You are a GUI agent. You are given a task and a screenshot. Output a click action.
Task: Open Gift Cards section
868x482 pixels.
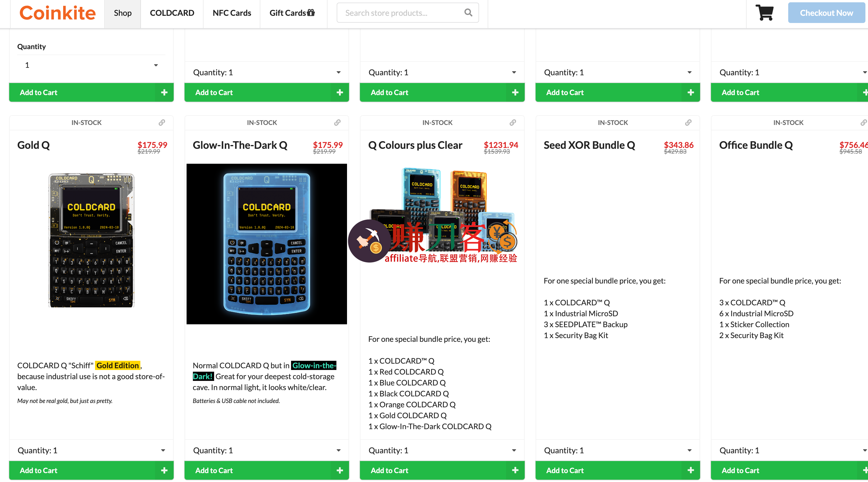click(x=292, y=13)
